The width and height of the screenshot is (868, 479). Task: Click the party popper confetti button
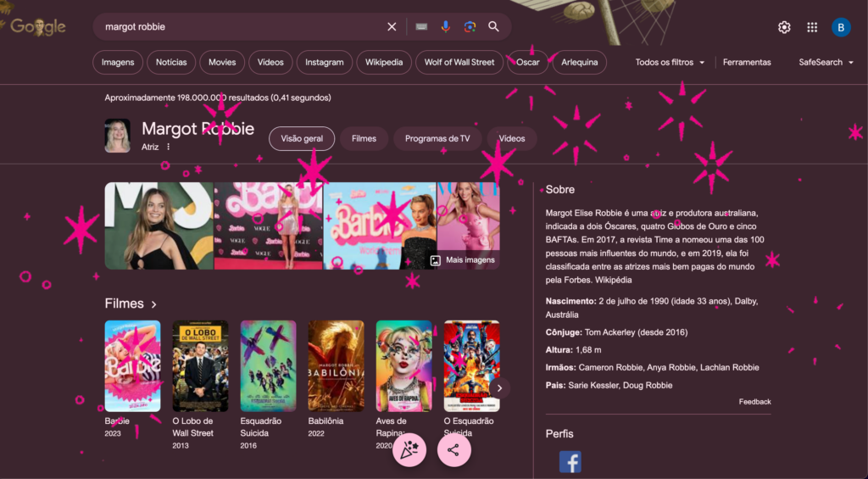[x=409, y=449]
